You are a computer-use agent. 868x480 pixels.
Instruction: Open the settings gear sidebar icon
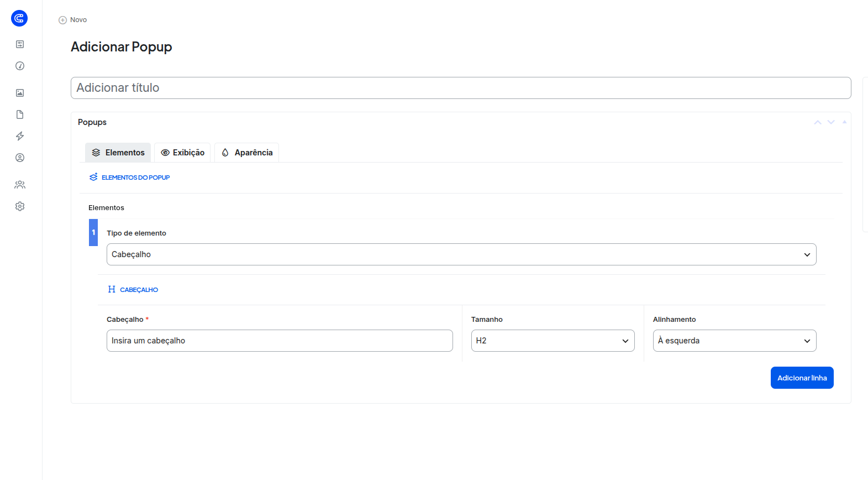coord(20,206)
